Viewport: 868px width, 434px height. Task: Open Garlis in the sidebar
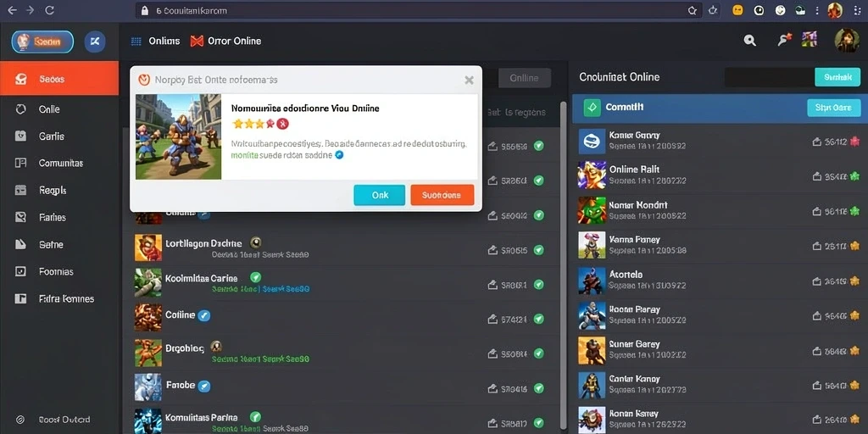[59, 136]
